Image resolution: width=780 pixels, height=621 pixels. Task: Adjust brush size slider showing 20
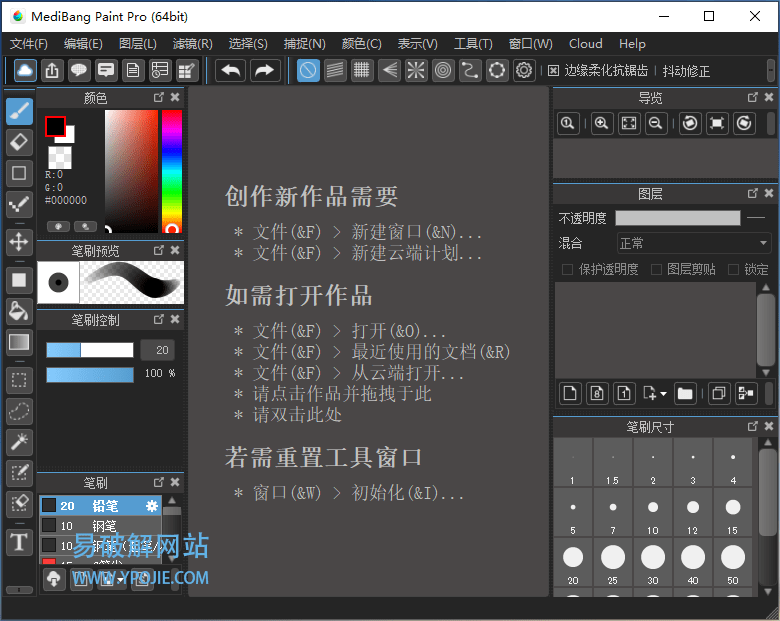pyautogui.click(x=90, y=350)
